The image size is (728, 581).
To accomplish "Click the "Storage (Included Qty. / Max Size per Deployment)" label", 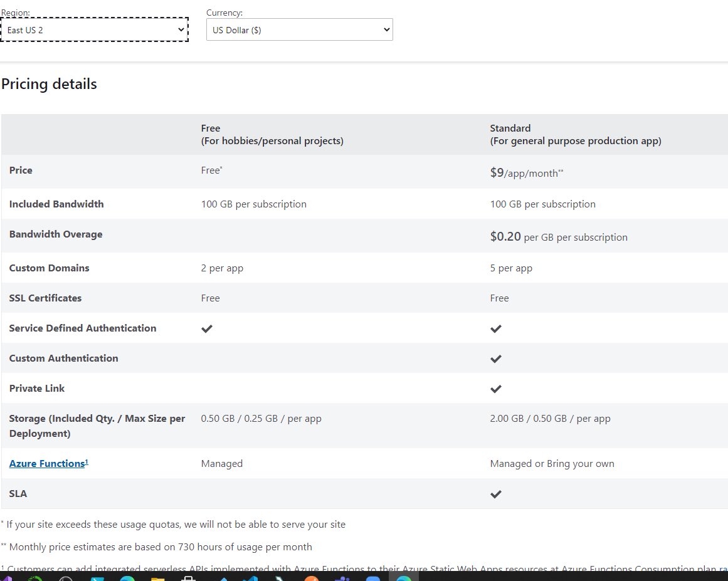I will click(97, 426).
